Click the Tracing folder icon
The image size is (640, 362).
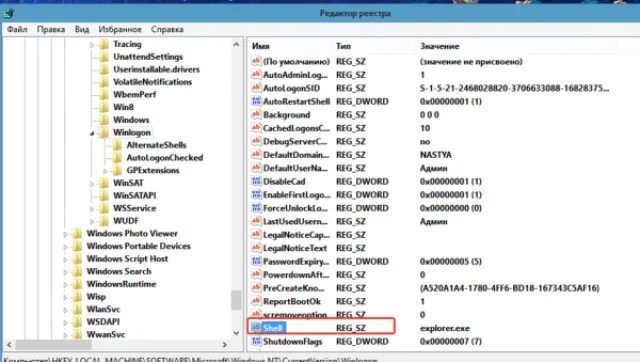[x=104, y=44]
